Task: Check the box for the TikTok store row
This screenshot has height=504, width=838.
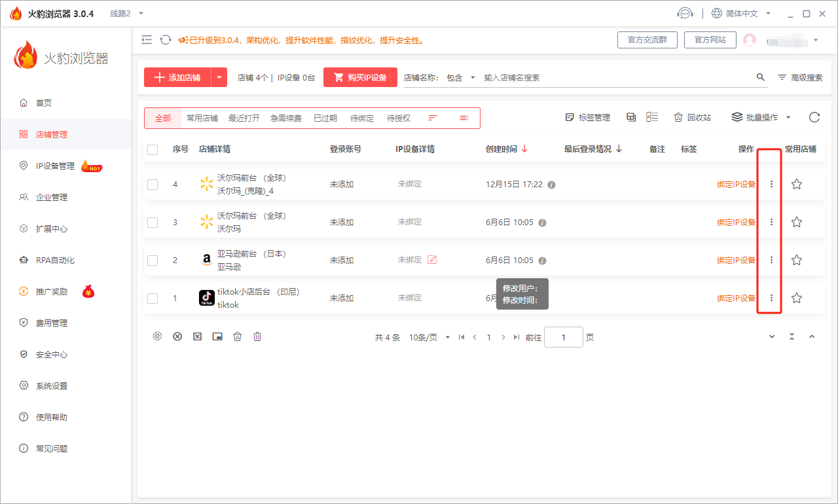Action: point(153,298)
